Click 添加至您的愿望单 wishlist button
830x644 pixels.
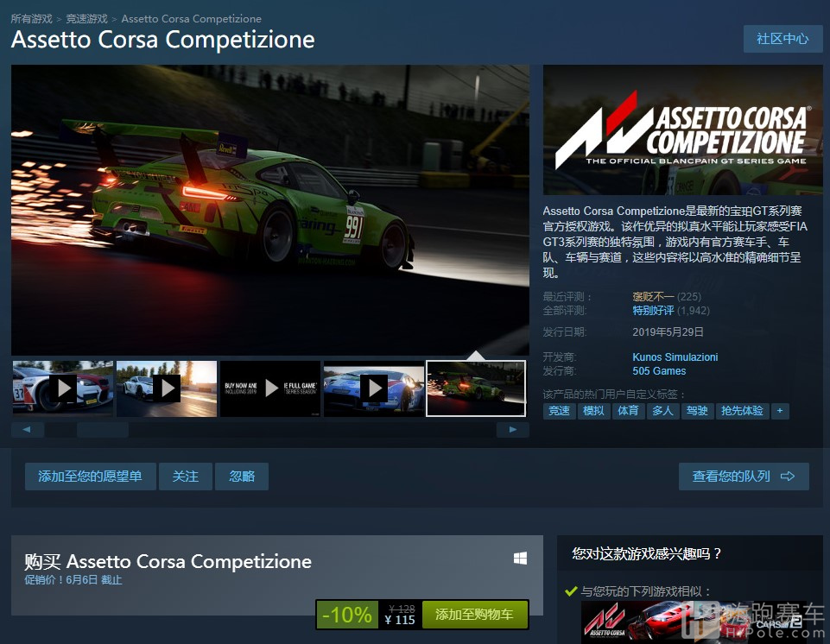point(90,477)
